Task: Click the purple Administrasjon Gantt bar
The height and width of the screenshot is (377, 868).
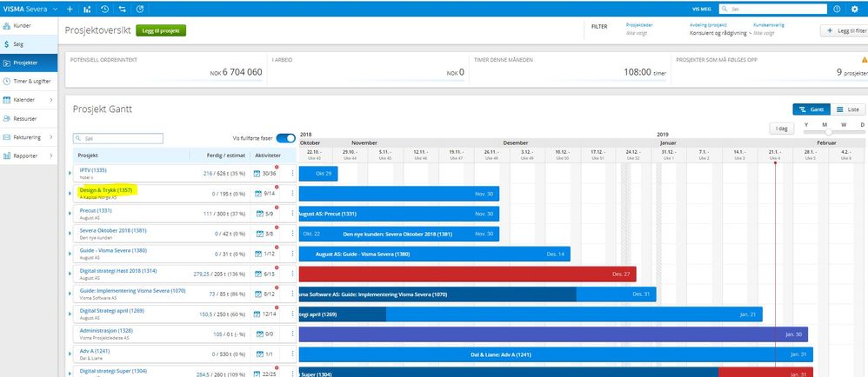Action: [x=553, y=334]
